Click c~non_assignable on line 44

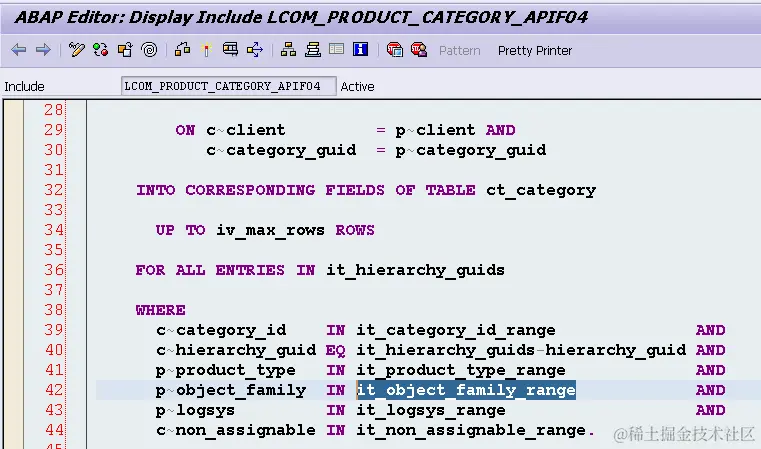tap(236, 431)
